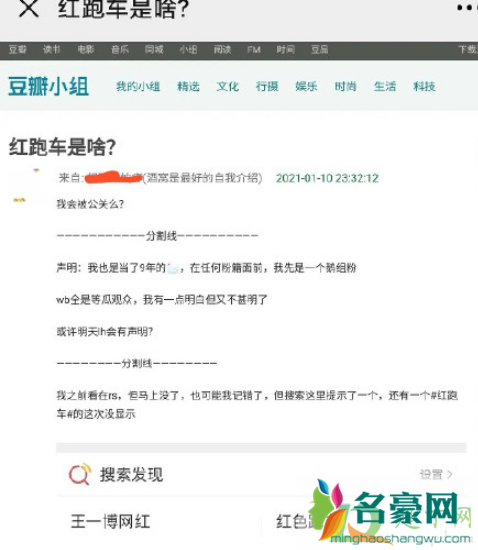Click the 搜索发现 heading text

tap(132, 475)
